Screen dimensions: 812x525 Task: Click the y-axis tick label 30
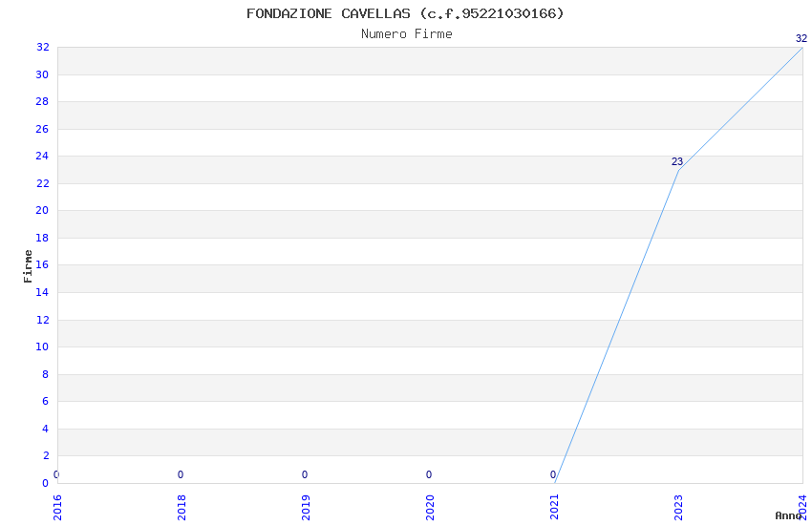coord(42,74)
